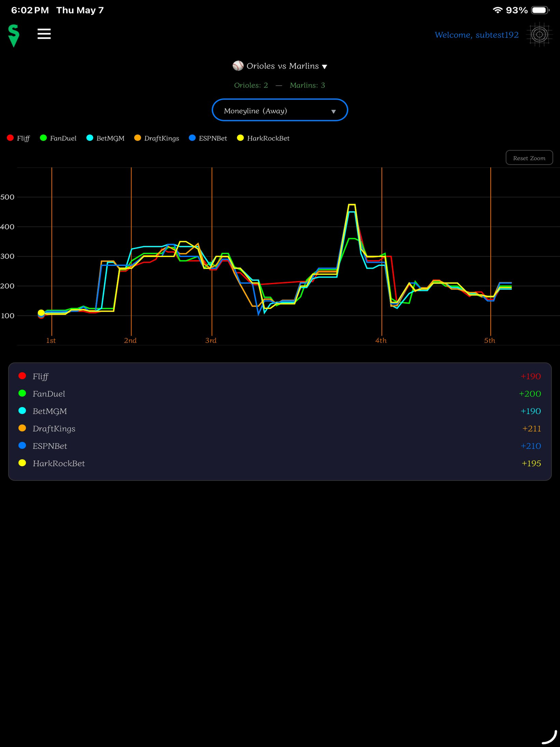Click the green FanDuel color dot in odds panel
Image resolution: width=560 pixels, height=747 pixels.
pos(22,393)
